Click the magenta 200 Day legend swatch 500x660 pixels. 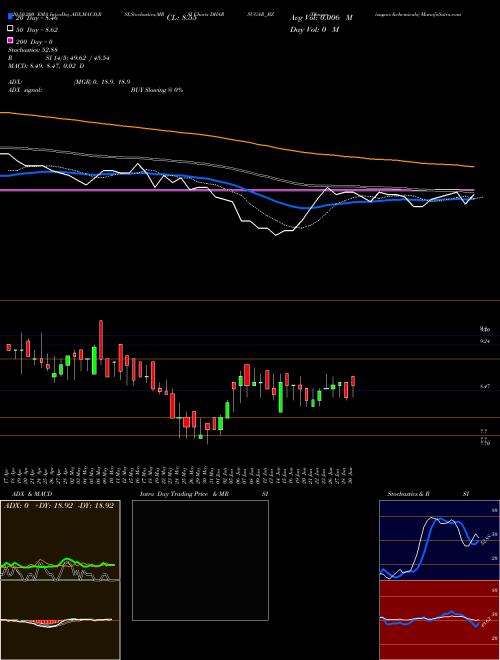click(10, 40)
